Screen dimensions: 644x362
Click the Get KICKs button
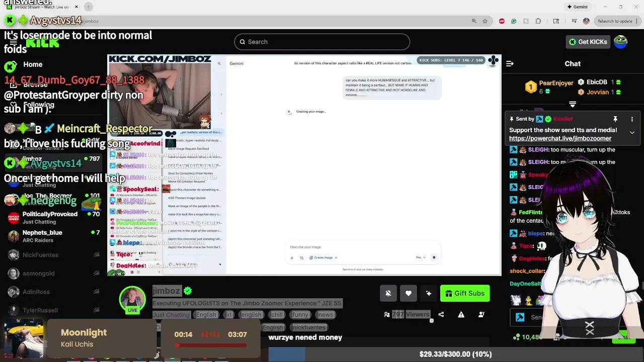pyautogui.click(x=588, y=42)
